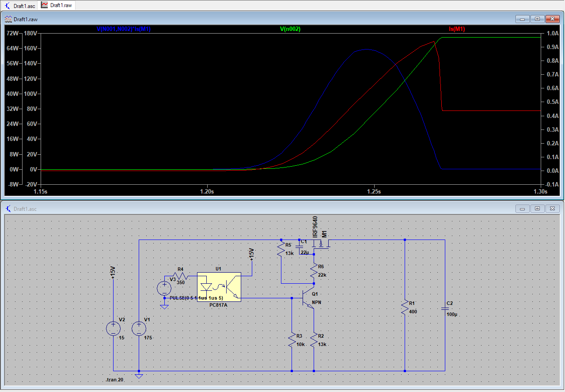Viewport: 565px width, 392px height.
Task: Click the PULSE(0 5 1 1us 1us 5) value text
Action: [x=197, y=298]
